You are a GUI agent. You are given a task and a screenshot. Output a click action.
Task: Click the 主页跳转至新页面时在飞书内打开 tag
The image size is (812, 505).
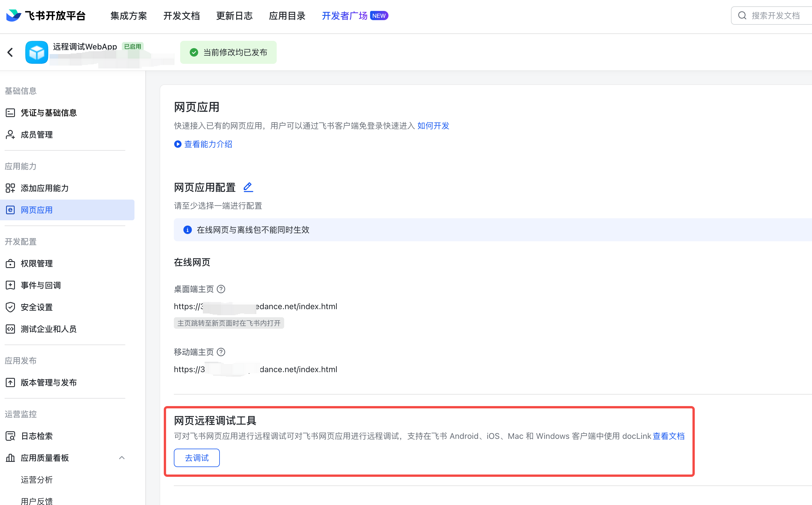[x=229, y=323]
